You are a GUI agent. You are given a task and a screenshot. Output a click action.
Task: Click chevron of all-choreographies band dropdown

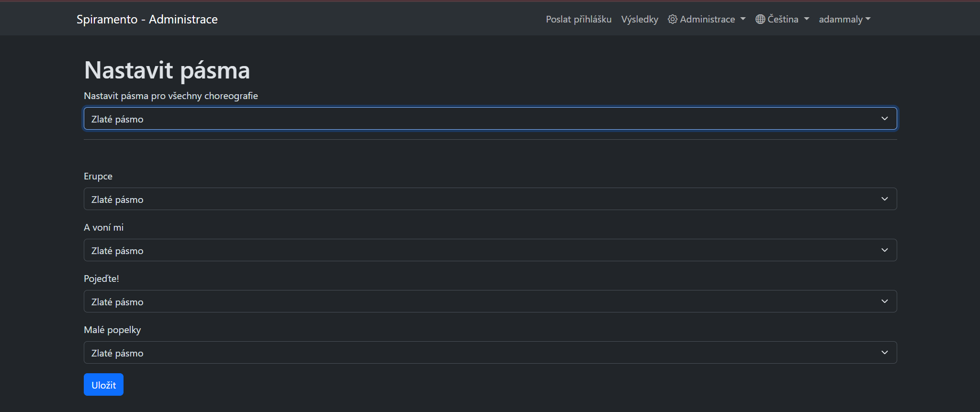pos(884,119)
